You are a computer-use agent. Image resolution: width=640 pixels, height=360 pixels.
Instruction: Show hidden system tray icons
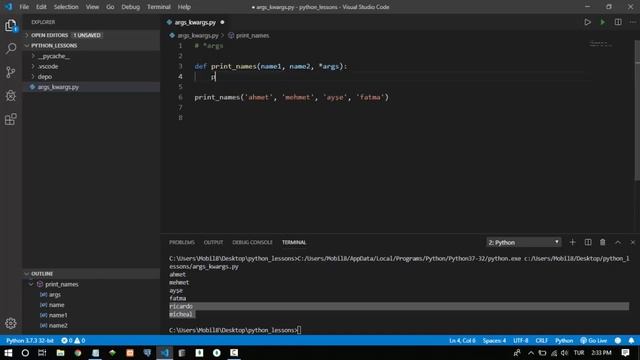tap(531, 353)
